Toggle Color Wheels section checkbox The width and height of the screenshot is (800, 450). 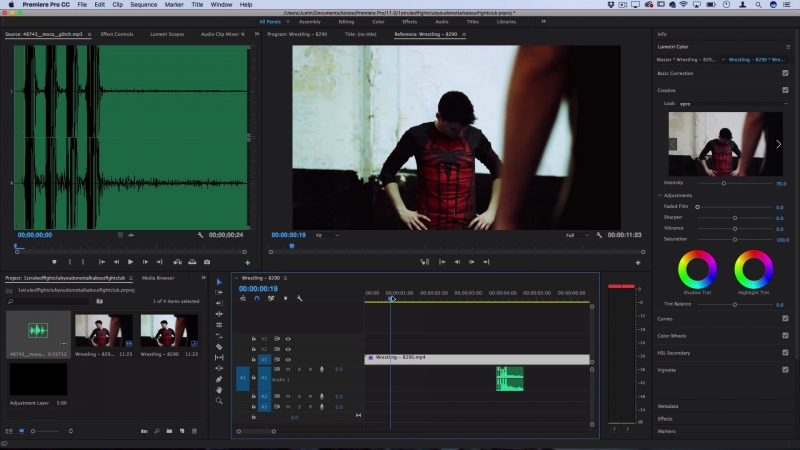785,336
